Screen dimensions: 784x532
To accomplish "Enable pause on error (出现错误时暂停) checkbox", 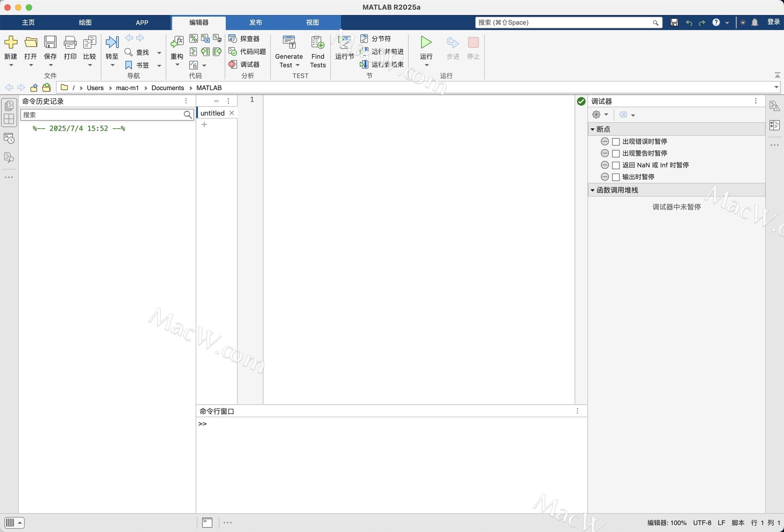I will pos(616,142).
